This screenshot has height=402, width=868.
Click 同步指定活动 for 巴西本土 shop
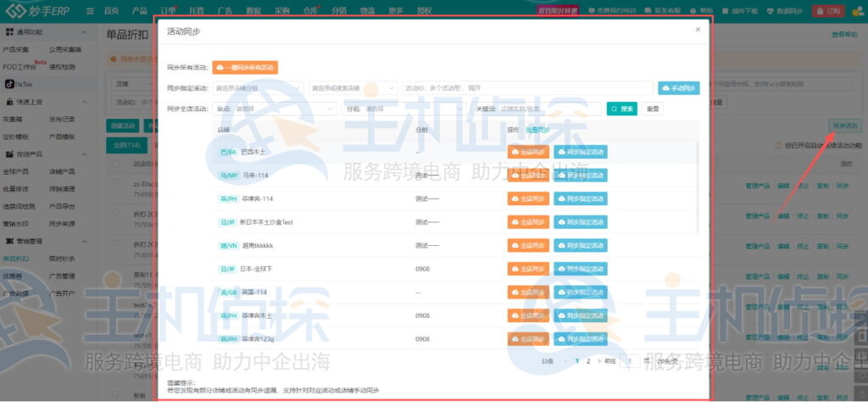click(x=580, y=152)
